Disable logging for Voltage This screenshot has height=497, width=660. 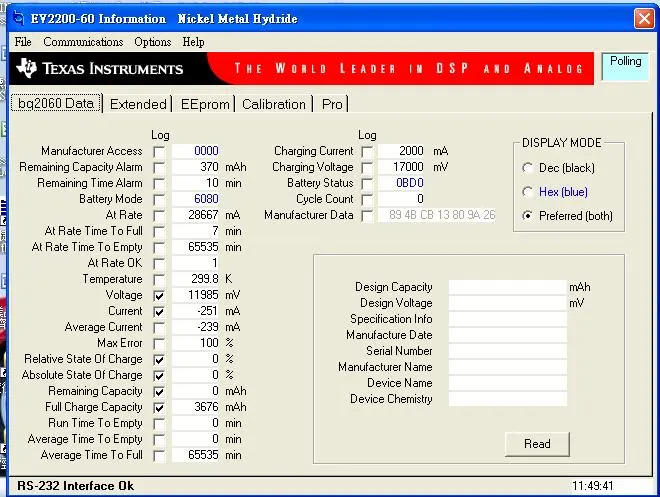coord(159,295)
